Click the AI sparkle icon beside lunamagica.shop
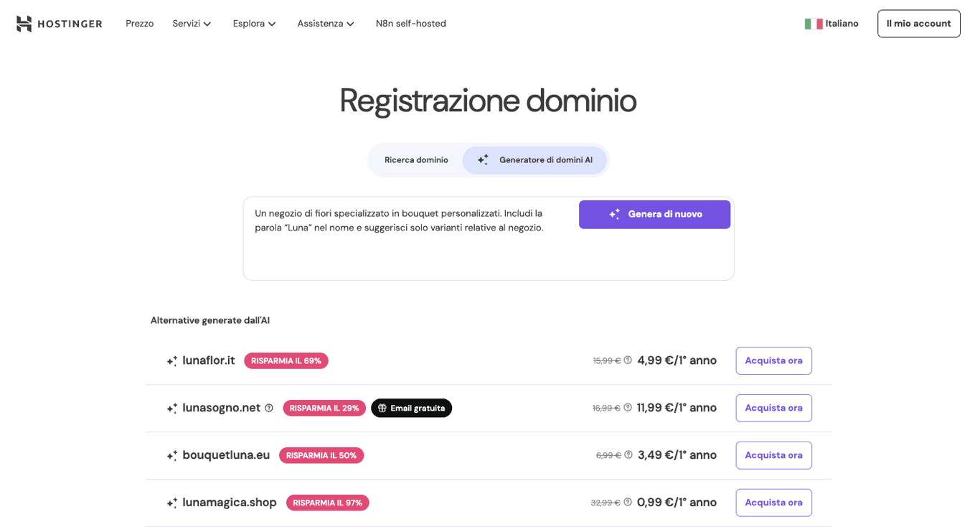Image resolution: width=980 pixels, height=527 pixels. (171, 503)
